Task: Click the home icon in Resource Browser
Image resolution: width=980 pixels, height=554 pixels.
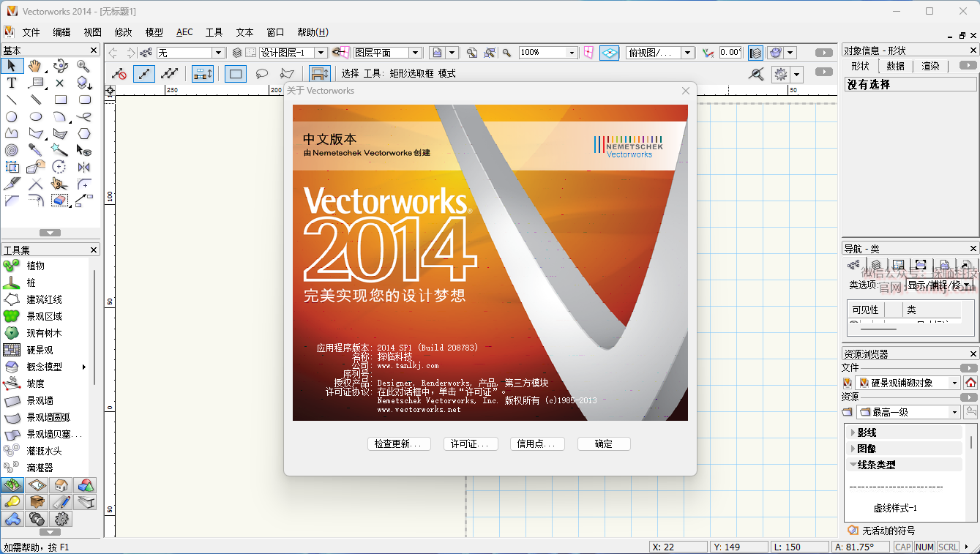Action: (970, 383)
